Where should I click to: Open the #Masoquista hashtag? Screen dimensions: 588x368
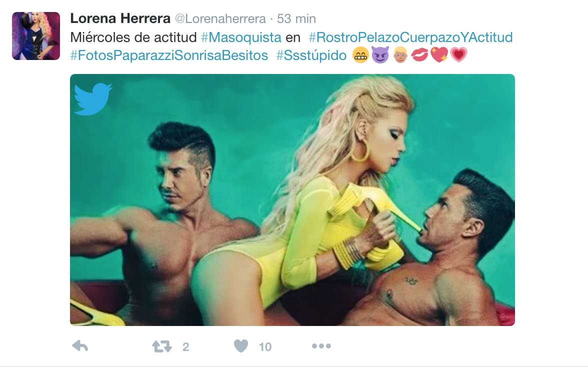241,37
